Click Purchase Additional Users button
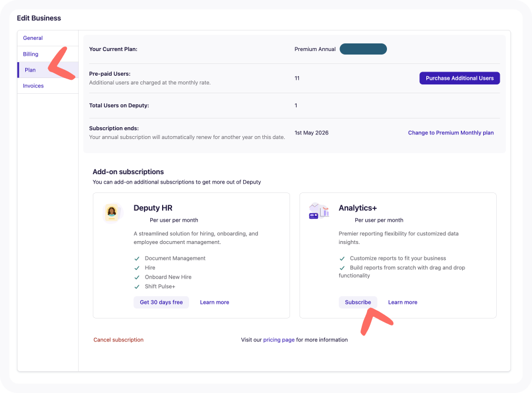The width and height of the screenshot is (532, 393). click(459, 78)
